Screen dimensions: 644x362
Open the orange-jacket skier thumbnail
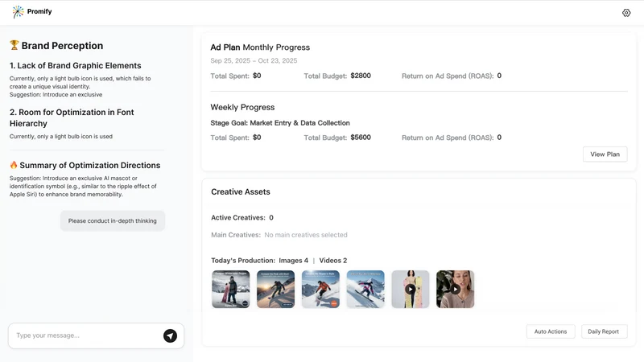[320, 289]
